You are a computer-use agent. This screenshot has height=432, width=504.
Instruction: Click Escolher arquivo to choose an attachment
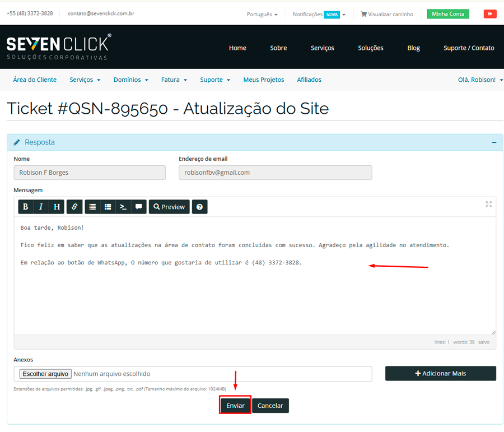45,374
